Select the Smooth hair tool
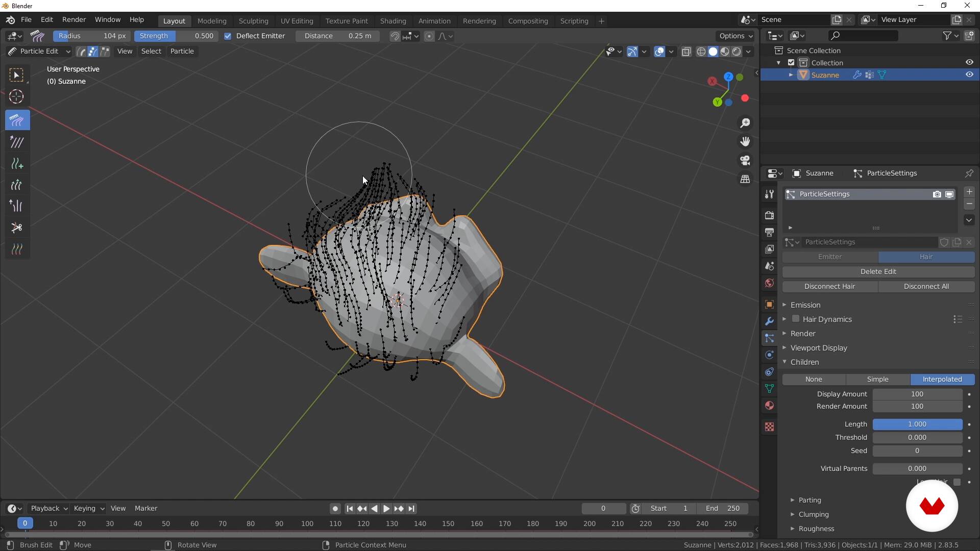This screenshot has width=980, height=551. coord(17,142)
